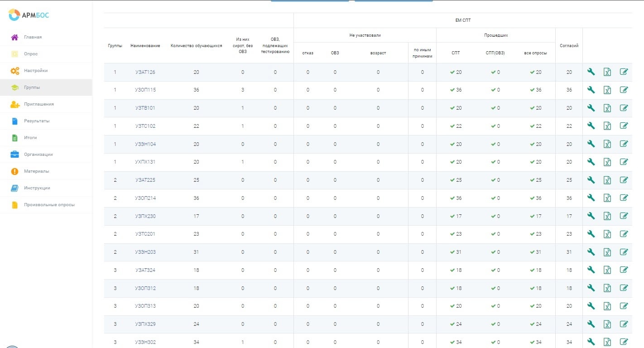The height and width of the screenshot is (348, 644).
Task: Open Произвольные опросы in the sidebar
Action: tap(49, 205)
